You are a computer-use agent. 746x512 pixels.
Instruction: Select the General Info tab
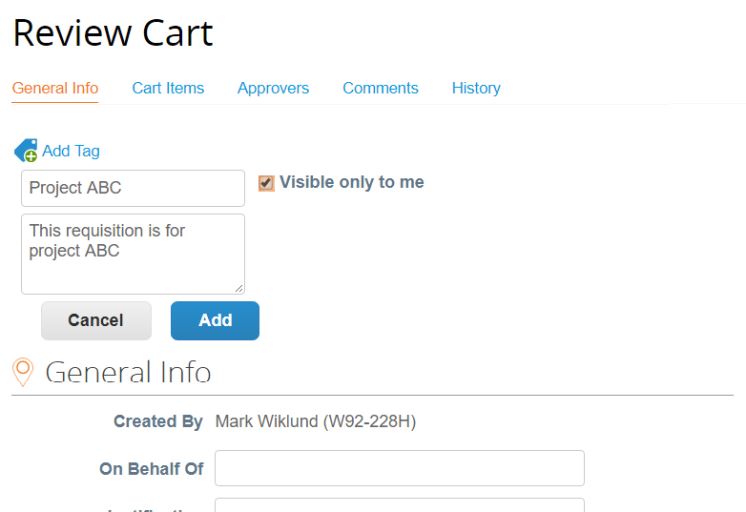coord(55,88)
